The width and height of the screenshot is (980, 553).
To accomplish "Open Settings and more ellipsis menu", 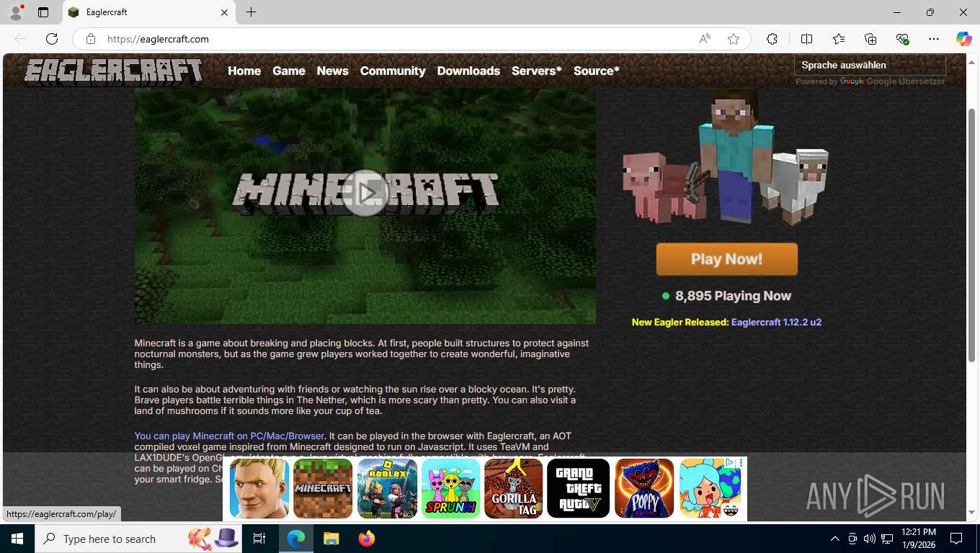I will (x=934, y=39).
